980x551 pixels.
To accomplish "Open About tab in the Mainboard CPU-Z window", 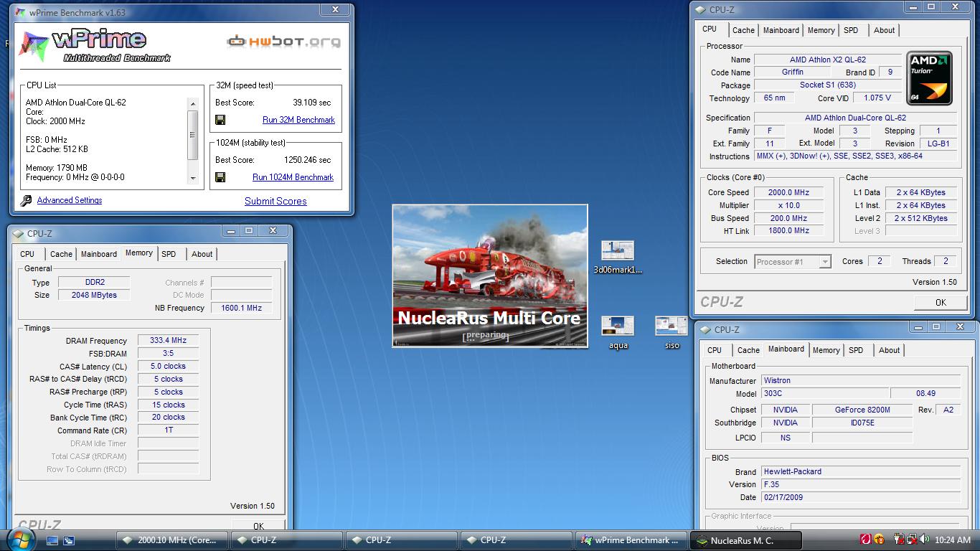I will 889,350.
